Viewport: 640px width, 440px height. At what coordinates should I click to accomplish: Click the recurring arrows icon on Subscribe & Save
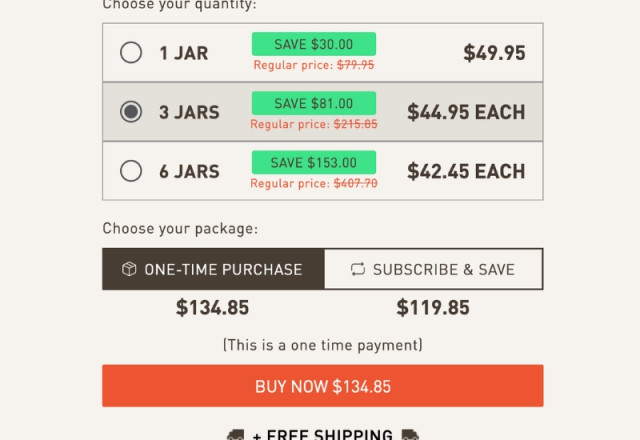(x=358, y=269)
